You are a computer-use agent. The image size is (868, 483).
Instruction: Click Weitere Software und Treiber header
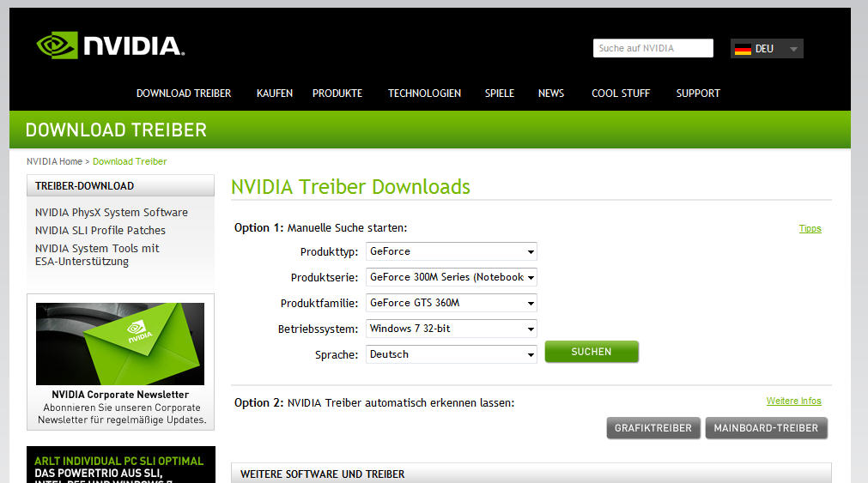point(531,474)
